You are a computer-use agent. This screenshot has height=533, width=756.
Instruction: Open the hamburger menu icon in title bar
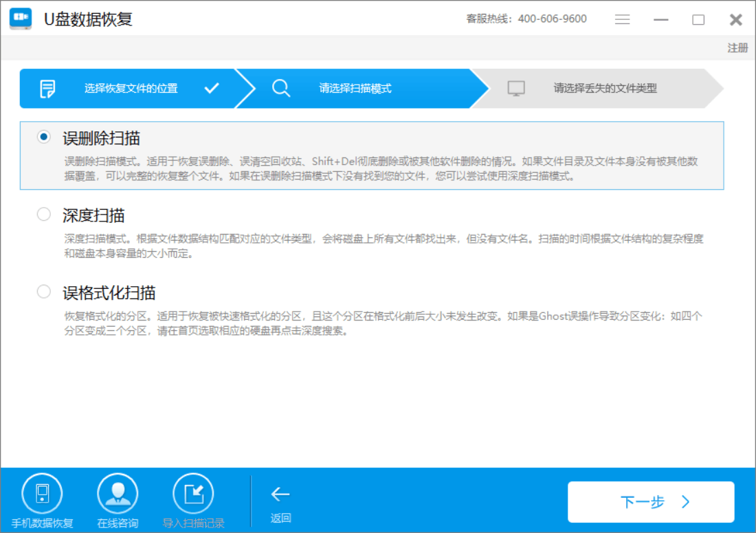coord(623,19)
